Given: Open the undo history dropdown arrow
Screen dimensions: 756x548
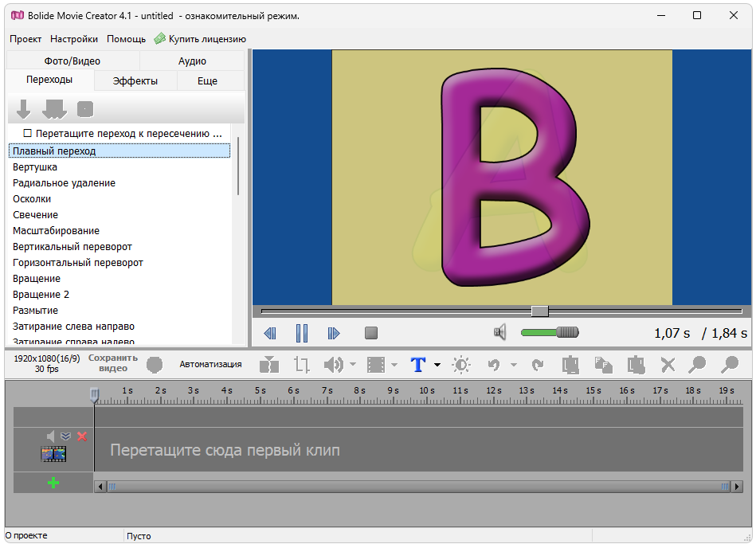Looking at the screenshot, I should tap(514, 365).
